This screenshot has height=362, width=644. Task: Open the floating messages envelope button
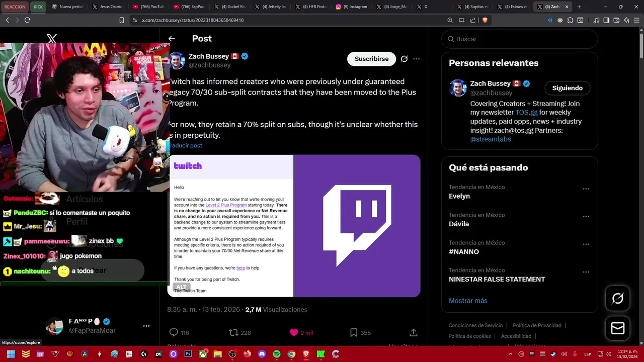tap(617, 328)
